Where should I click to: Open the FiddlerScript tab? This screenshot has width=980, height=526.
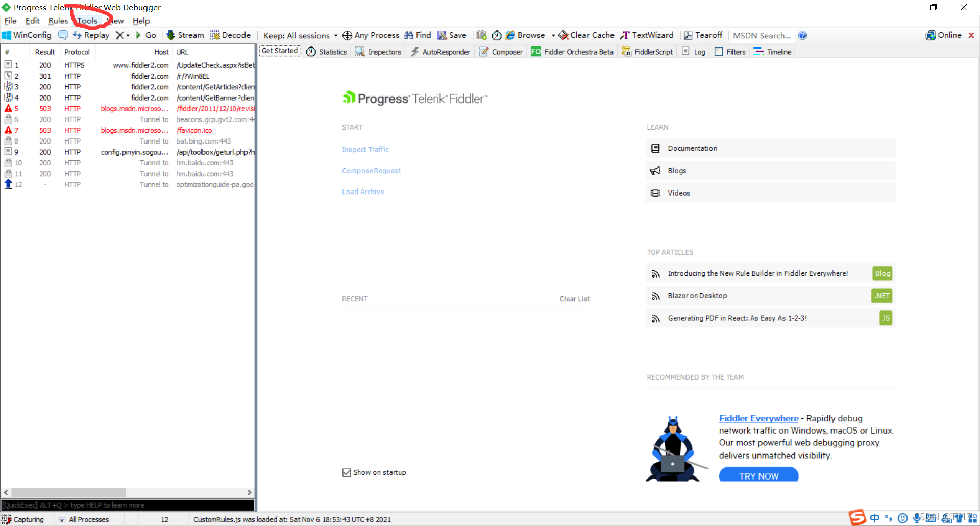[x=647, y=52]
